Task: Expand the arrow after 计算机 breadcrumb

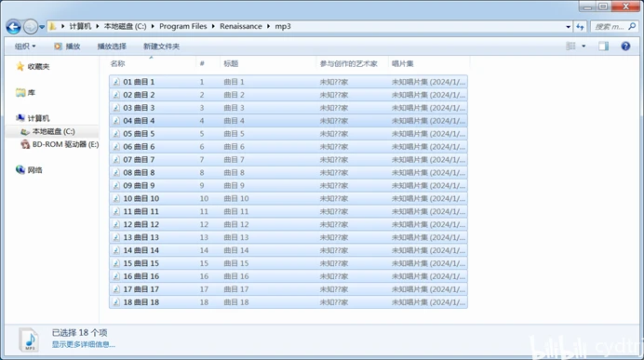Action: click(x=98, y=26)
